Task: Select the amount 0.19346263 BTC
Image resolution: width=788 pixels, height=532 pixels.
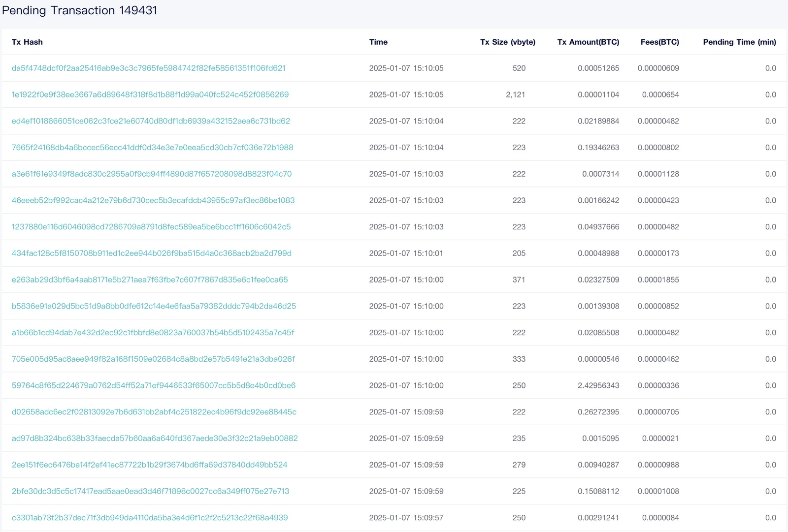Action: click(x=598, y=148)
